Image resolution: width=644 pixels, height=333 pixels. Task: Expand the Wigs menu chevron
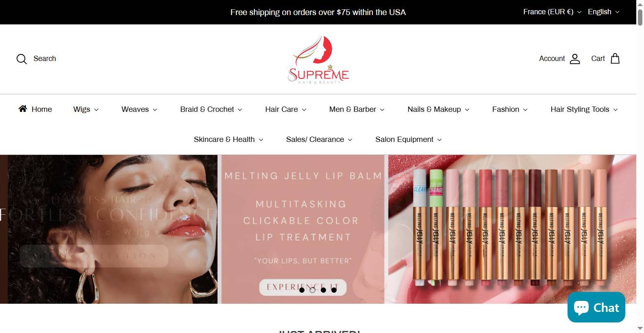click(96, 110)
